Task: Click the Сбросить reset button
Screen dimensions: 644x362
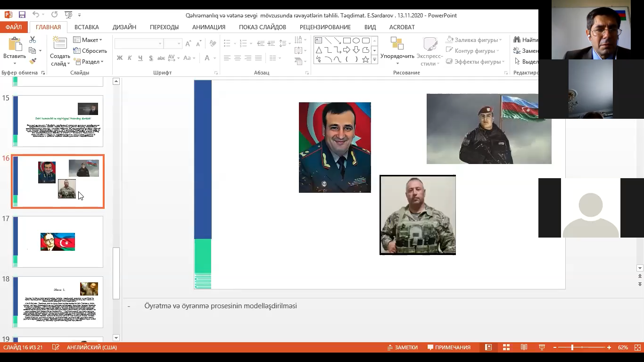Action: tap(90, 51)
